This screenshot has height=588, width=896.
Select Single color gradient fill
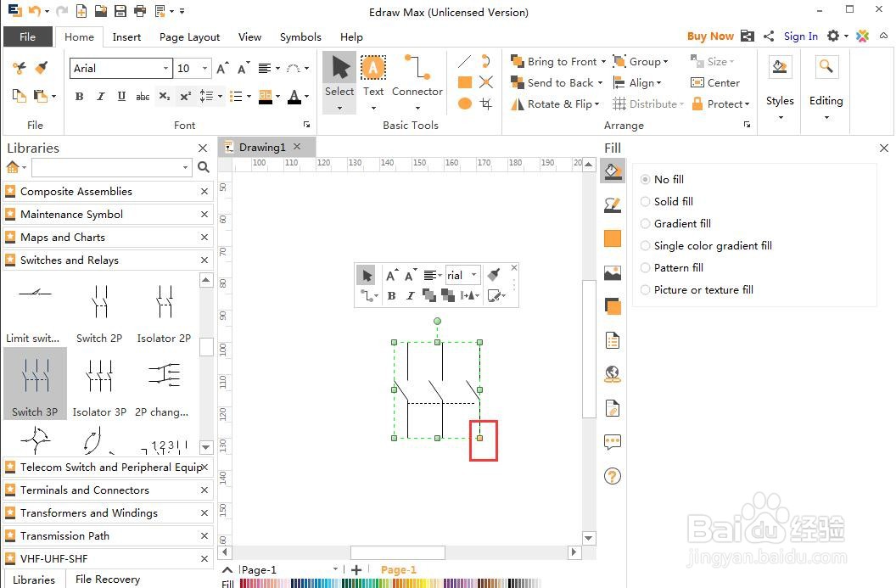point(706,246)
